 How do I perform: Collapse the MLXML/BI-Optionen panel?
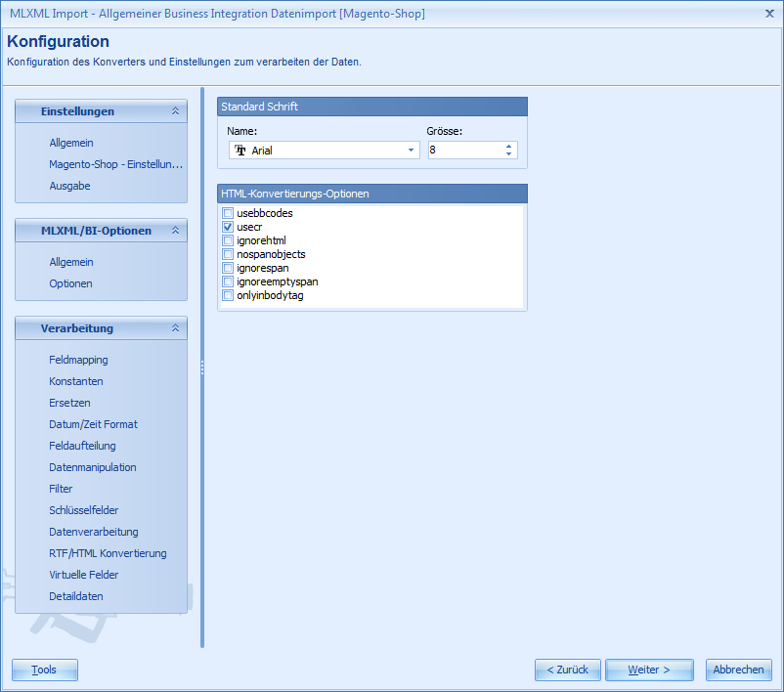pyautogui.click(x=177, y=231)
